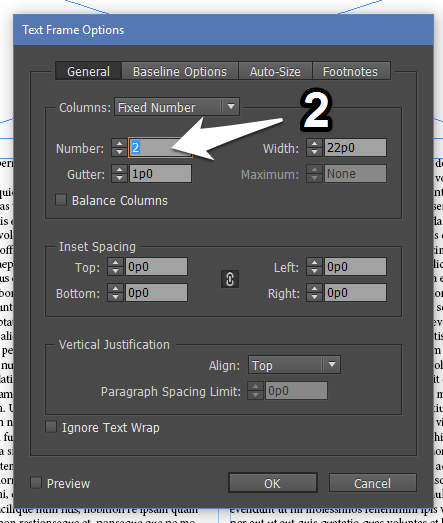Click the Gutter value field
443x523 pixels.
coord(160,173)
